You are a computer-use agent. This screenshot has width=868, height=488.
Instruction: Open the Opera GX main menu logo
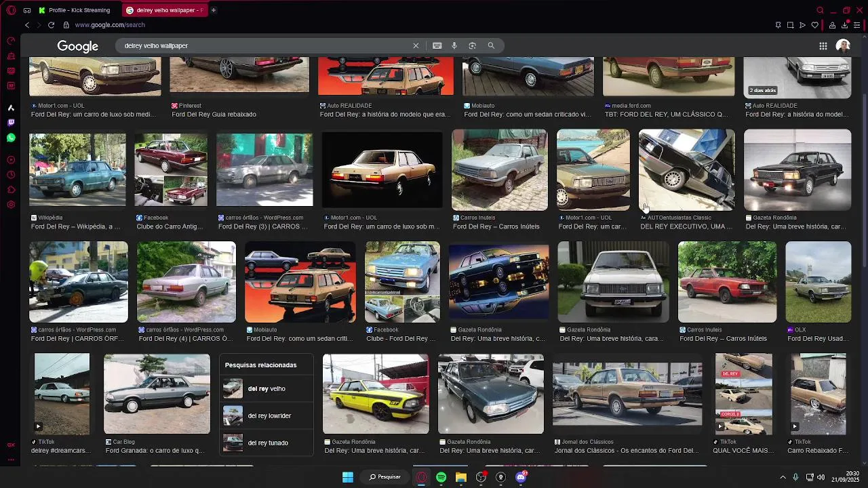click(11, 10)
